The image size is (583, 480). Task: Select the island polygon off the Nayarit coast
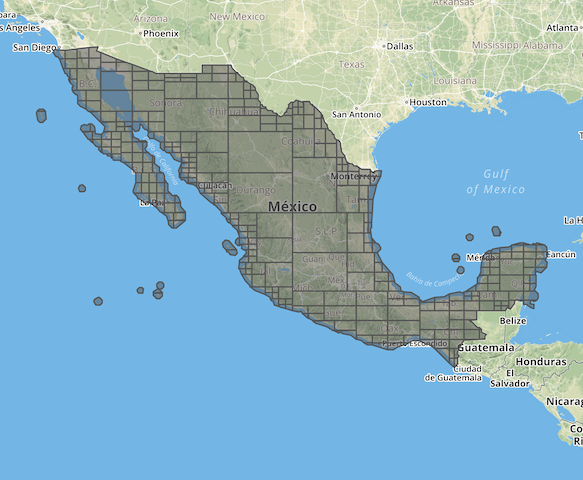coord(230,247)
